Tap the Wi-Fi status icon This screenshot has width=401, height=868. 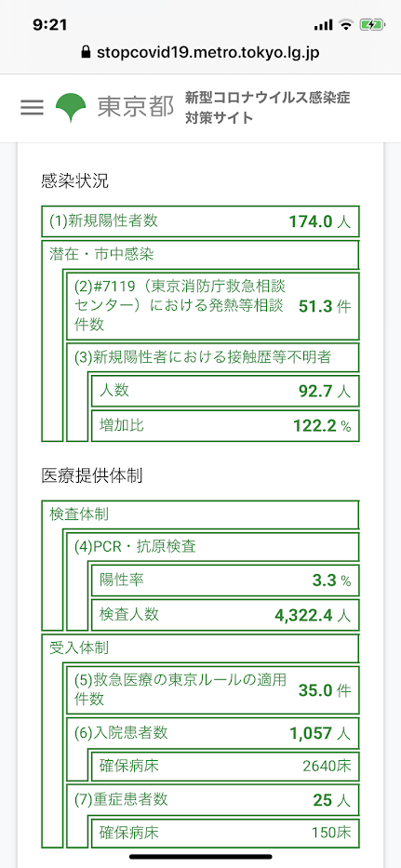[x=347, y=24]
